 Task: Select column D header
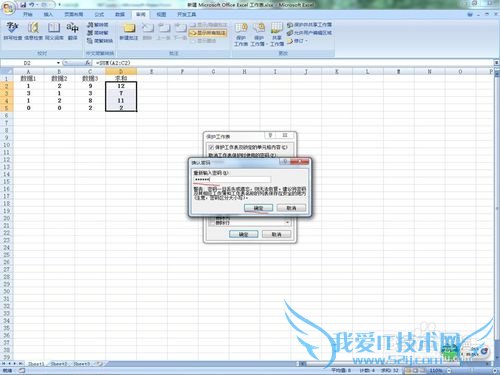(121, 71)
